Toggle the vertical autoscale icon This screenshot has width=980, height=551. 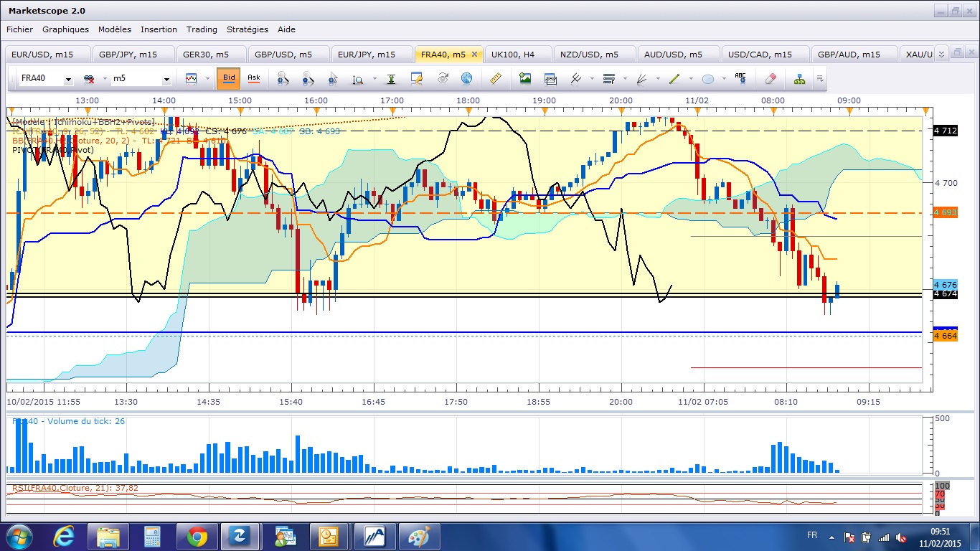pos(391,79)
